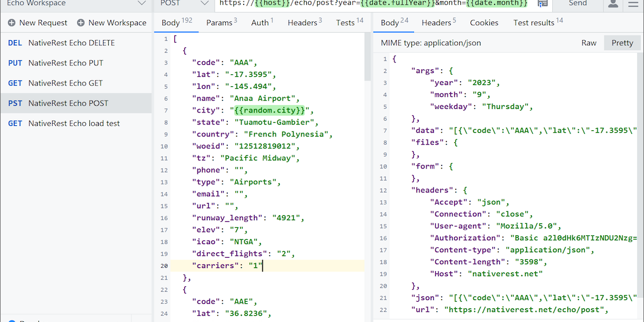Switch response view to Pretty

click(x=622, y=43)
